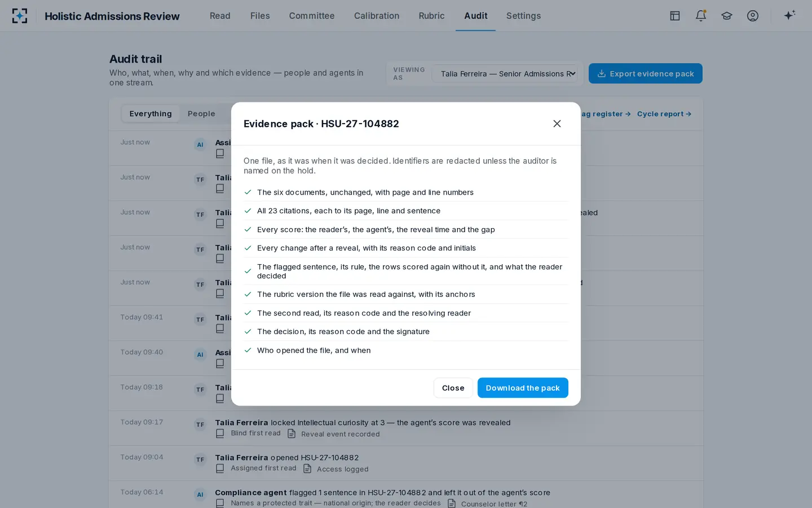Click the book icon in the Today 09:41 row
This screenshot has height=508, width=812.
pos(220,329)
